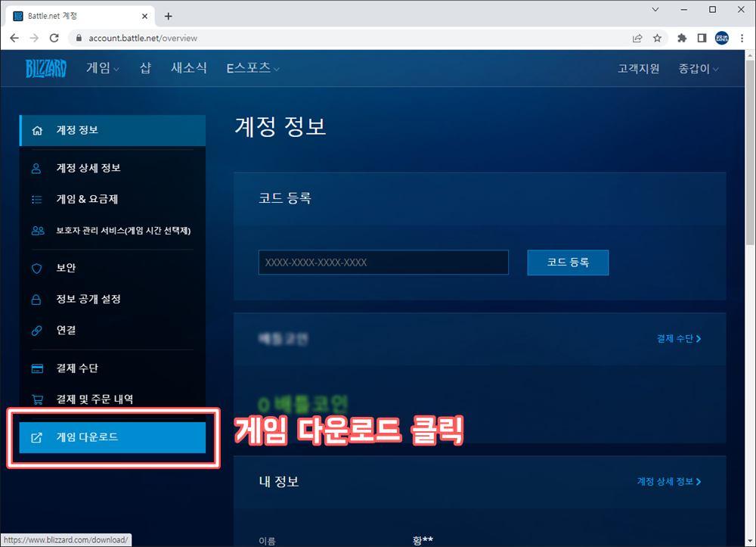Select 게임 & 요금제 in the sidebar
The height and width of the screenshot is (547, 756).
coord(113,199)
